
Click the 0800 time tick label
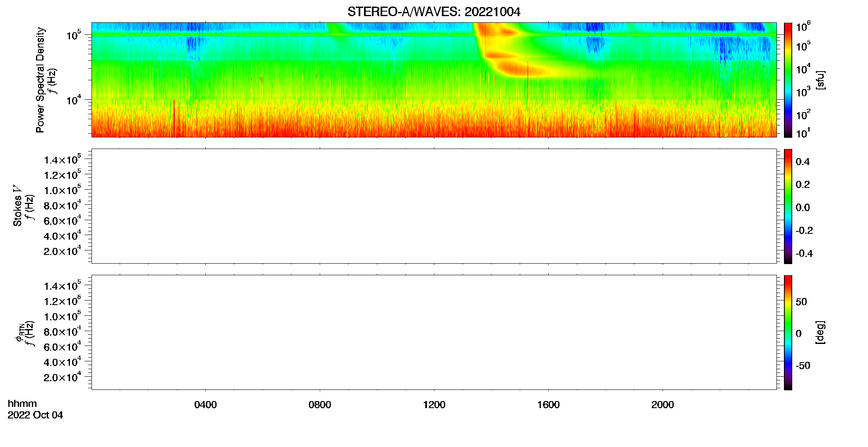pos(320,405)
